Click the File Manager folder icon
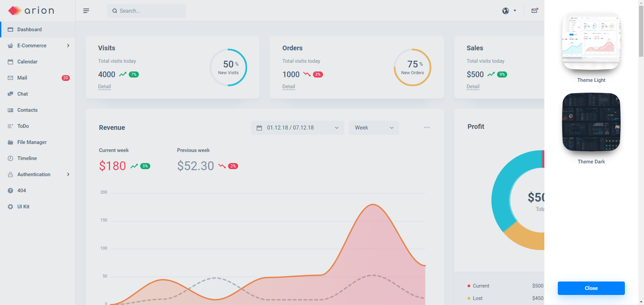Viewport: 644px width, 305px height. (x=10, y=142)
